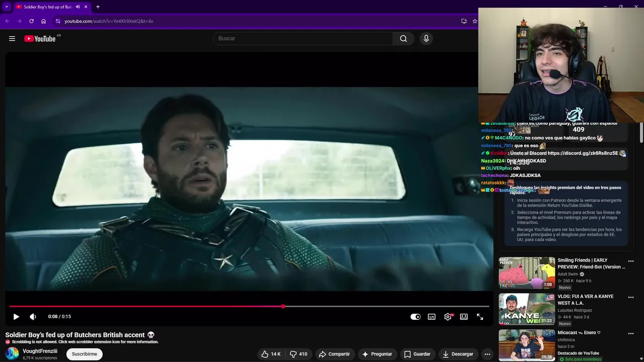View site information icon in address bar
Viewport: 644px width, 362px height.
point(58,21)
